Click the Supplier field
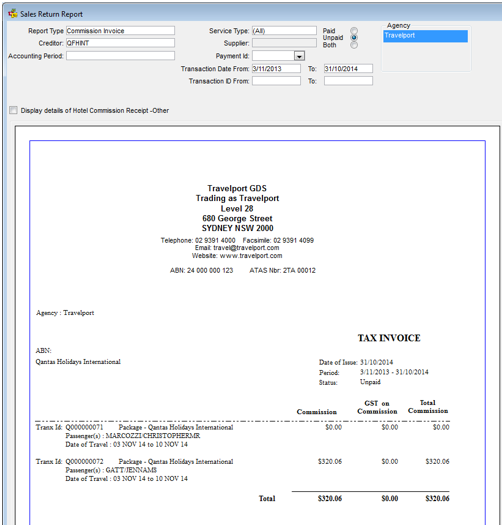This screenshot has height=528, width=503. click(x=284, y=43)
